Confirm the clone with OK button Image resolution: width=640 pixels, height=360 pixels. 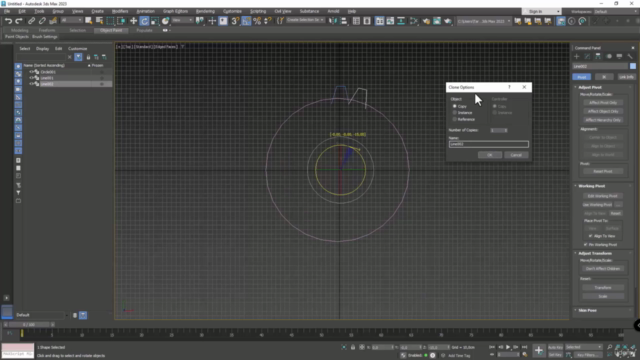click(x=490, y=155)
